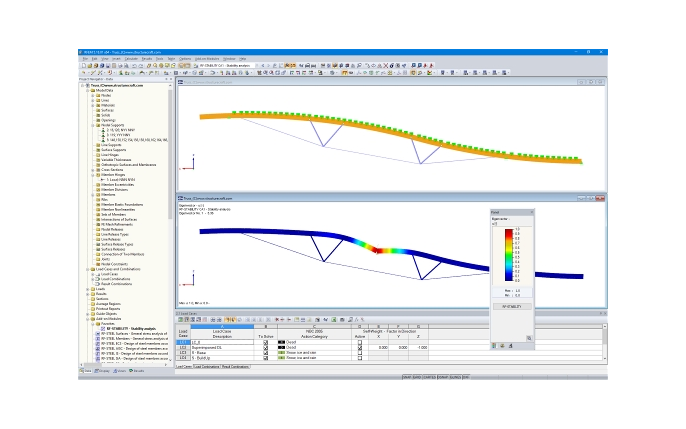Toggle To Solve checkbox for LC1

coord(266,342)
